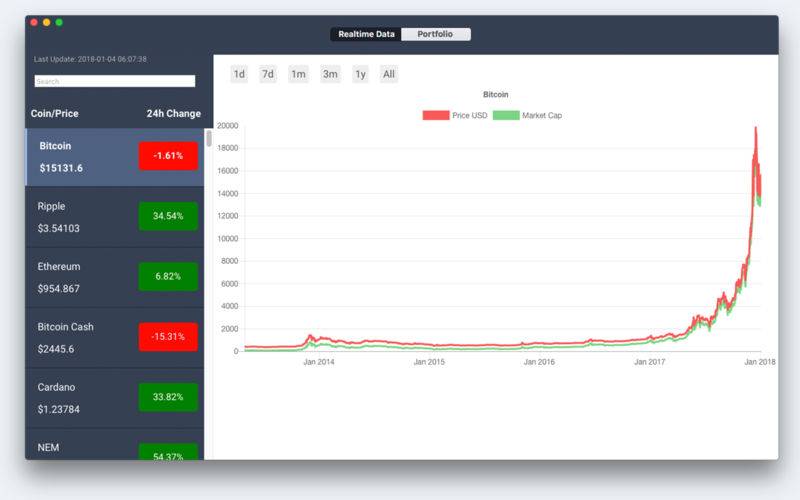Viewport: 800px width, 500px height.
Task: Click the Jan 2014 axis label
Action: (x=319, y=362)
